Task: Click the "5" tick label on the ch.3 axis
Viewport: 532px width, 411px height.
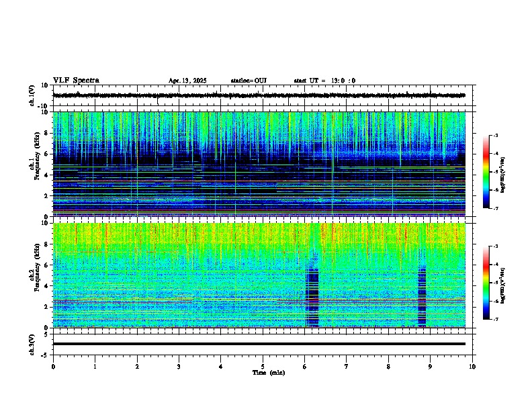Action: (x=46, y=334)
